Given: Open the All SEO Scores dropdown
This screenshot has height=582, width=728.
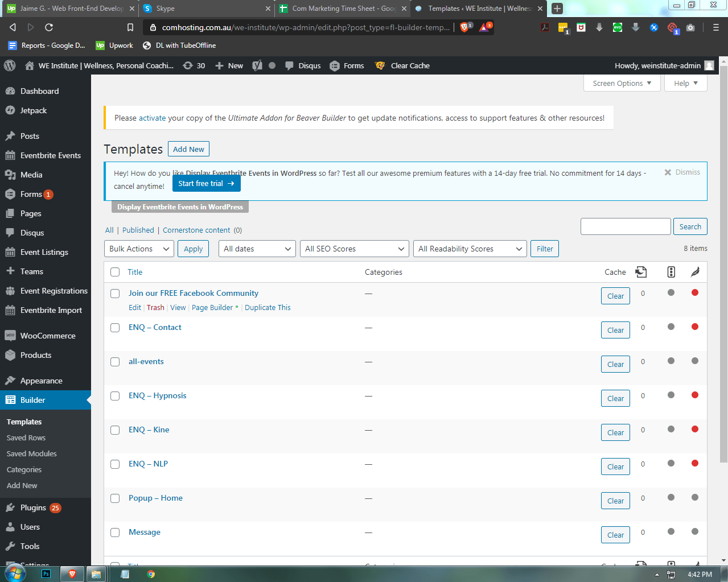Looking at the screenshot, I should (354, 249).
